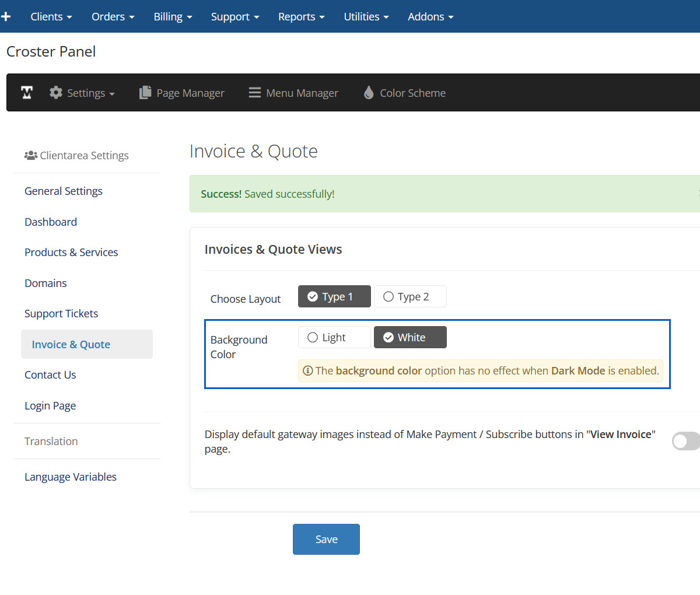Screen dimensions: 700x595
Task: Toggle the default gateway images switch
Action: pos(685,441)
